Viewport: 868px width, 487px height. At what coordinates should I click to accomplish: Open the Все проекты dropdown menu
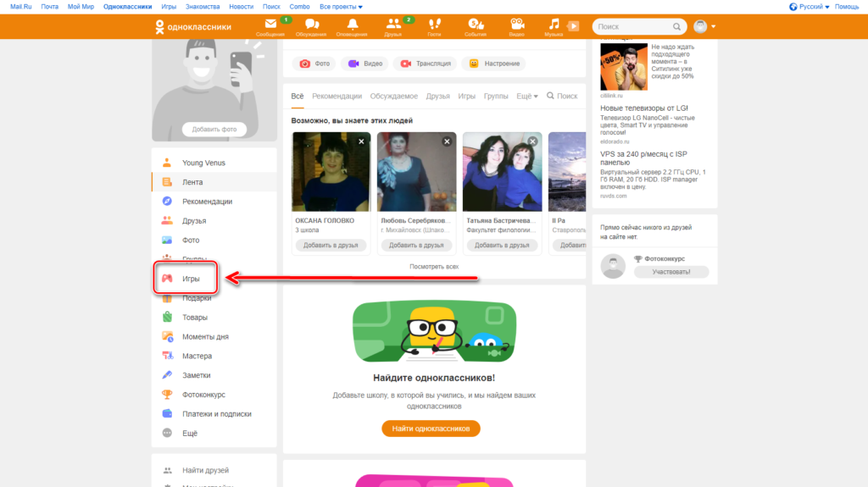pyautogui.click(x=340, y=7)
